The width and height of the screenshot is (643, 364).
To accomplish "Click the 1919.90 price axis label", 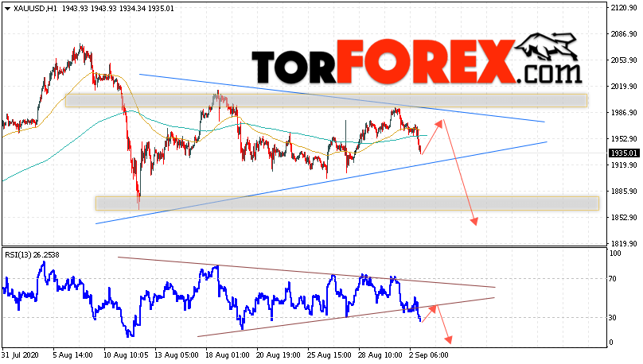I will (624, 165).
